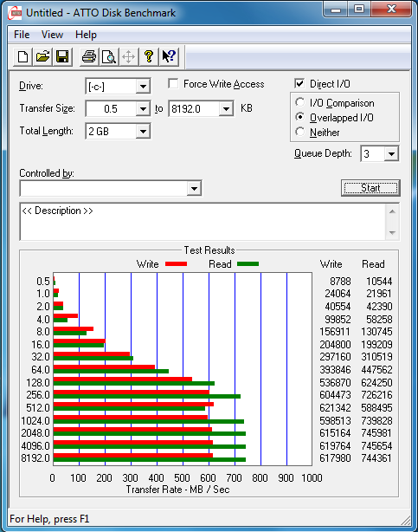Open the View menu
This screenshot has width=418, height=532.
tap(52, 35)
